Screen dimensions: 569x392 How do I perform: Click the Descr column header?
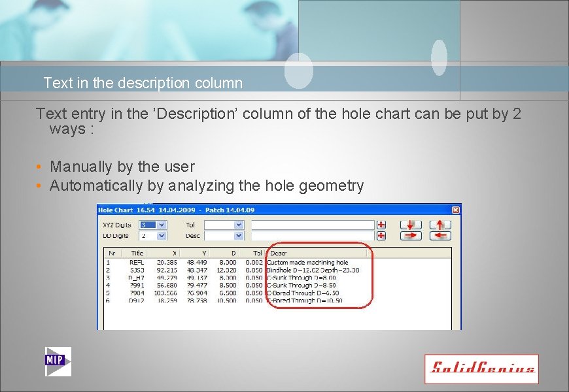pyautogui.click(x=279, y=253)
